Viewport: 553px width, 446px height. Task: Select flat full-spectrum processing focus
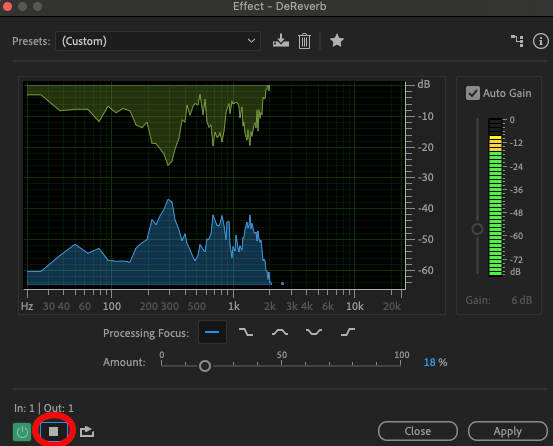[x=212, y=332]
